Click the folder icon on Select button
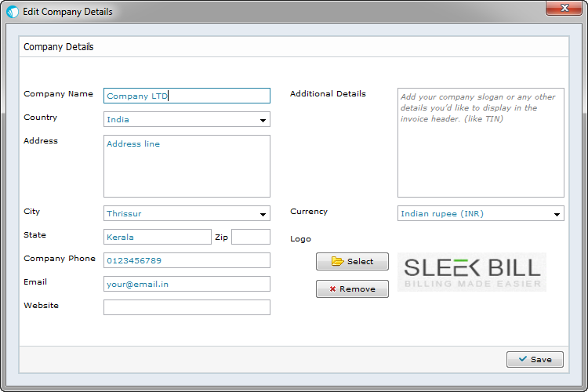Screen dimensions: 588x392 pyautogui.click(x=337, y=262)
